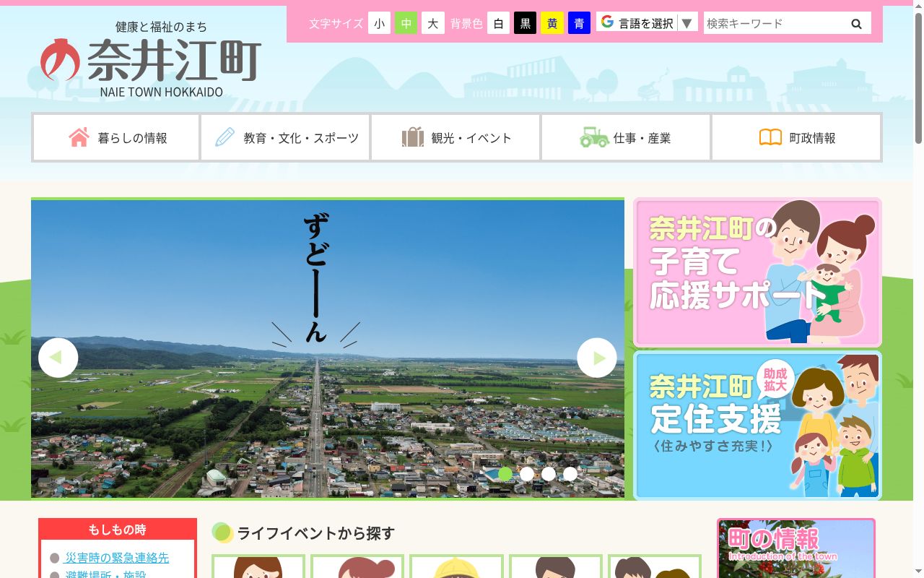
Task: Open the 仕事・産業 menu item
Action: click(626, 137)
